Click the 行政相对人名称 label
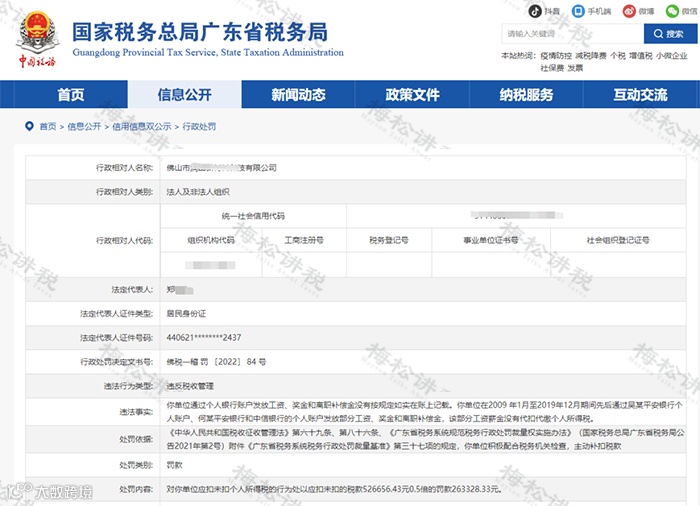The image size is (700, 506). [125, 168]
